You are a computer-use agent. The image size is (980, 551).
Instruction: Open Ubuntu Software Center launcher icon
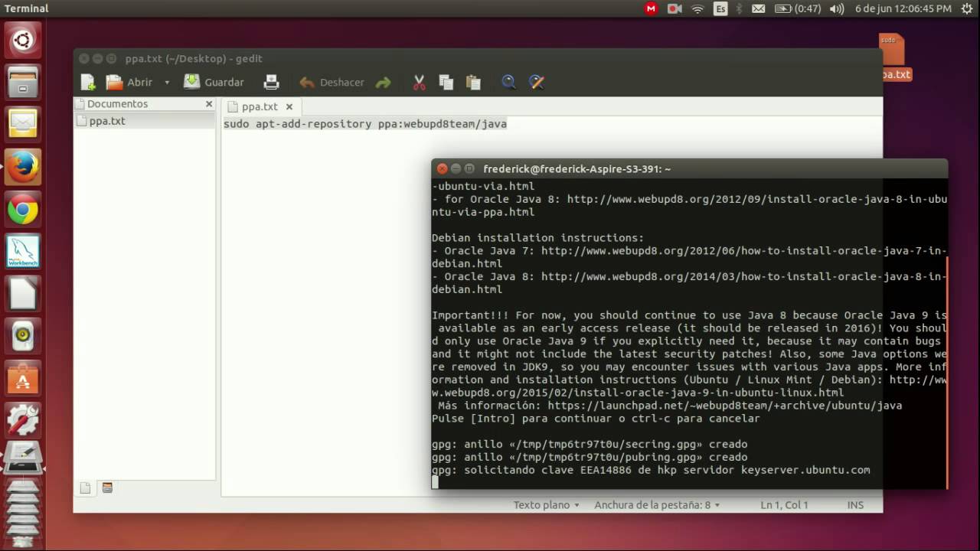pos(22,377)
